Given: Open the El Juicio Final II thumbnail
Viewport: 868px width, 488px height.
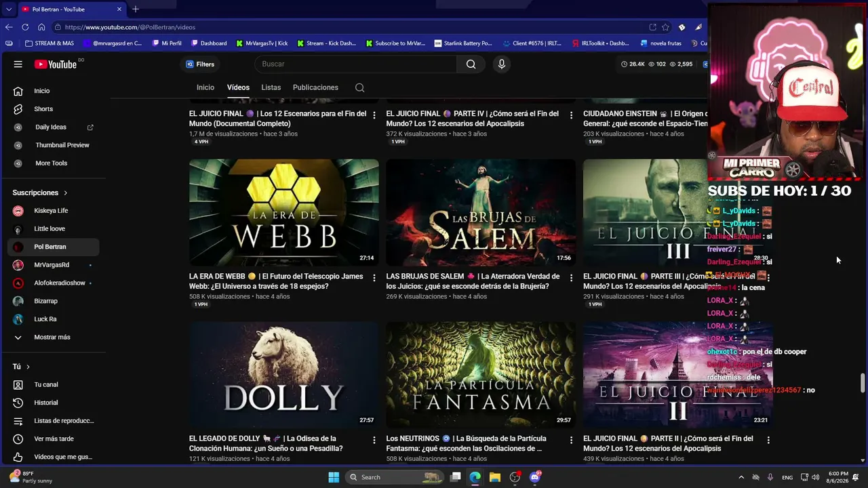Looking at the screenshot, I should [x=678, y=375].
